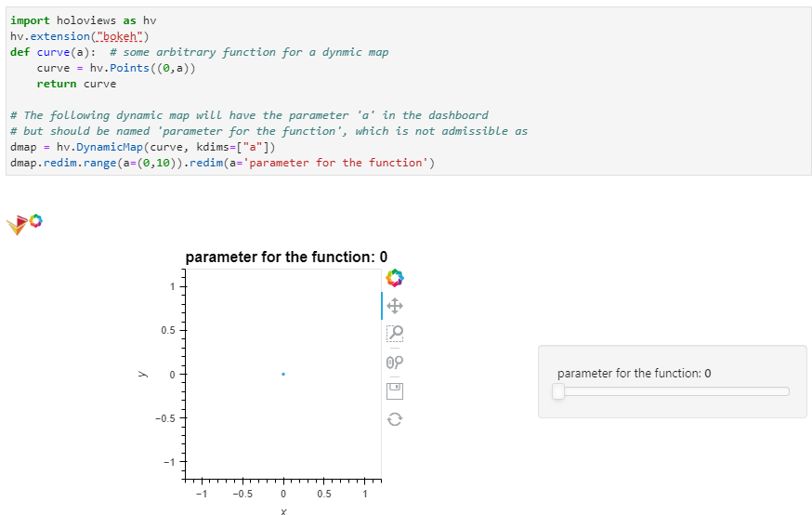The width and height of the screenshot is (812, 515).
Task: Click the 'return curve' line in the code cell
Action: (76, 84)
